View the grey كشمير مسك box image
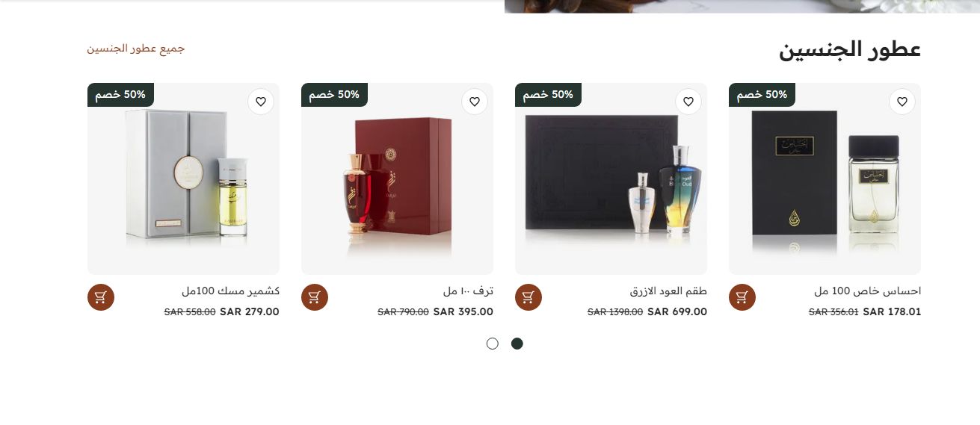The image size is (980, 425). tap(183, 179)
